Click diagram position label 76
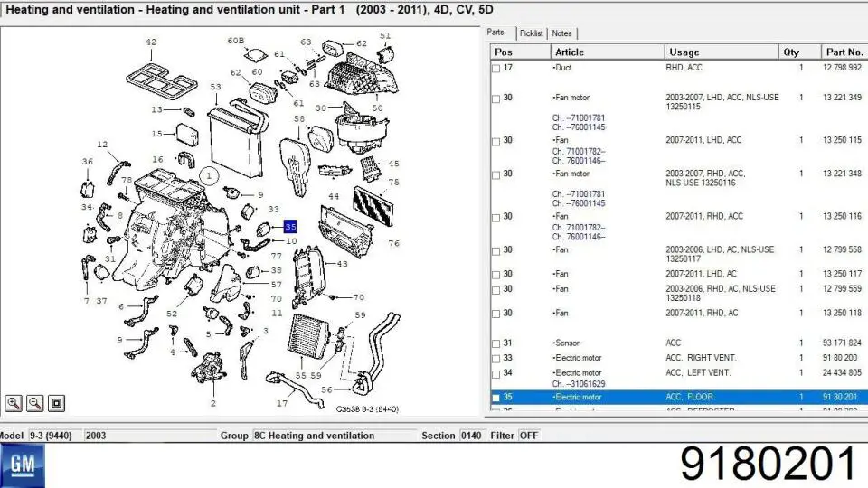Viewport: 868px width, 488px height. click(x=393, y=243)
